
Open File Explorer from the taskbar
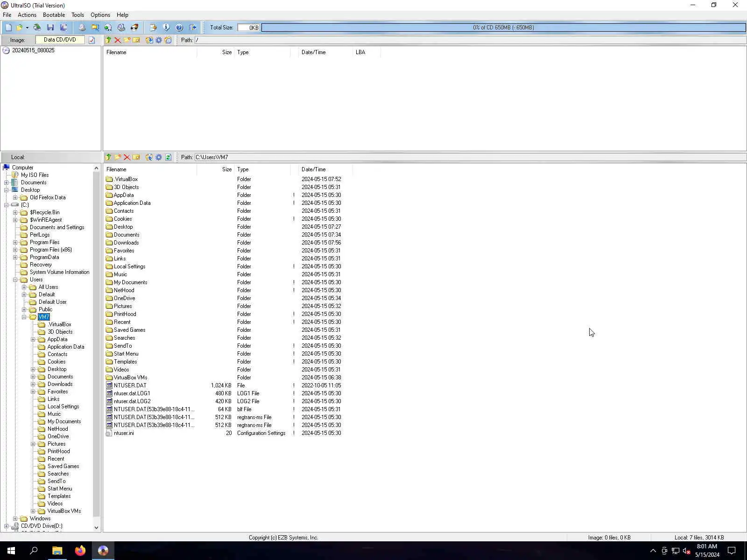click(57, 551)
